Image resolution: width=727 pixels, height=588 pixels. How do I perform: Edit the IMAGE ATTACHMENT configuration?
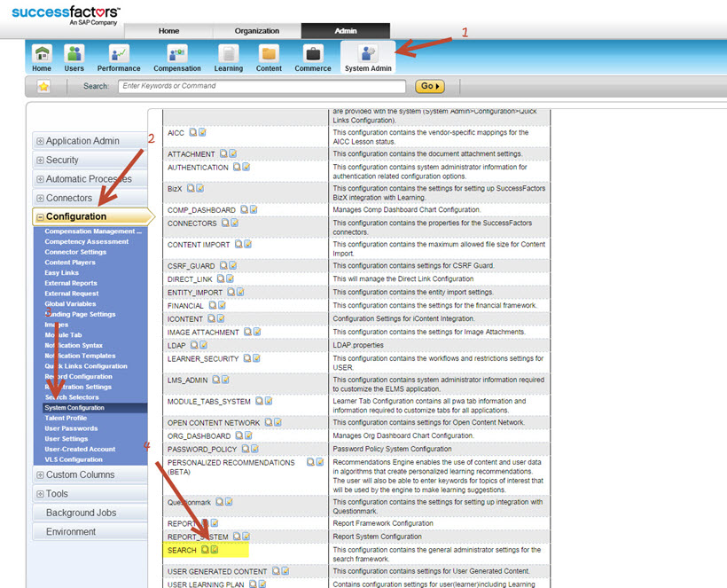257,332
